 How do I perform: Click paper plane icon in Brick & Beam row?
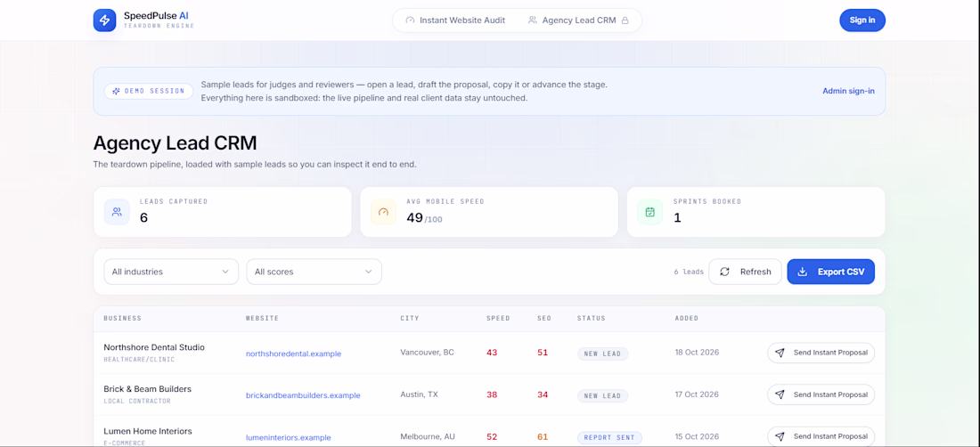[780, 394]
